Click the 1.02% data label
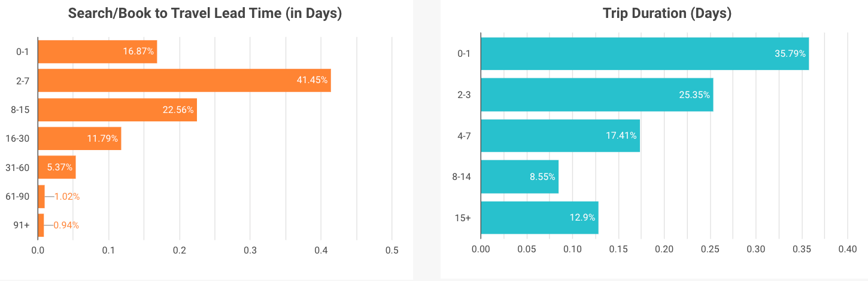868x281 pixels. [x=67, y=196]
